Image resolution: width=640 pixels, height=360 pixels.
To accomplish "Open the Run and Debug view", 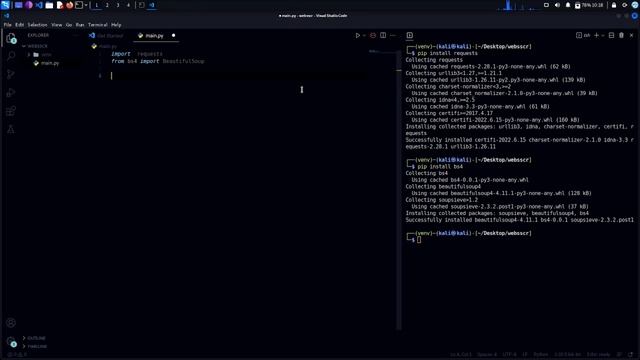I will click(11, 93).
